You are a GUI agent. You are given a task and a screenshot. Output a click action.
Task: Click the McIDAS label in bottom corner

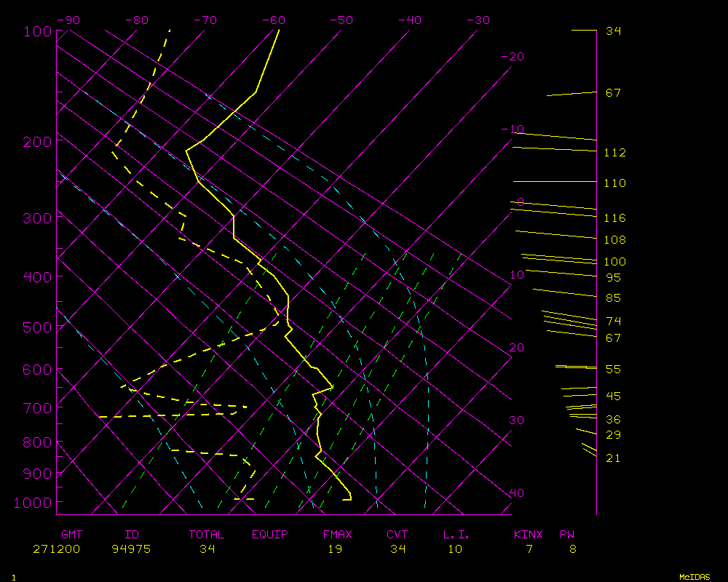(x=695, y=577)
